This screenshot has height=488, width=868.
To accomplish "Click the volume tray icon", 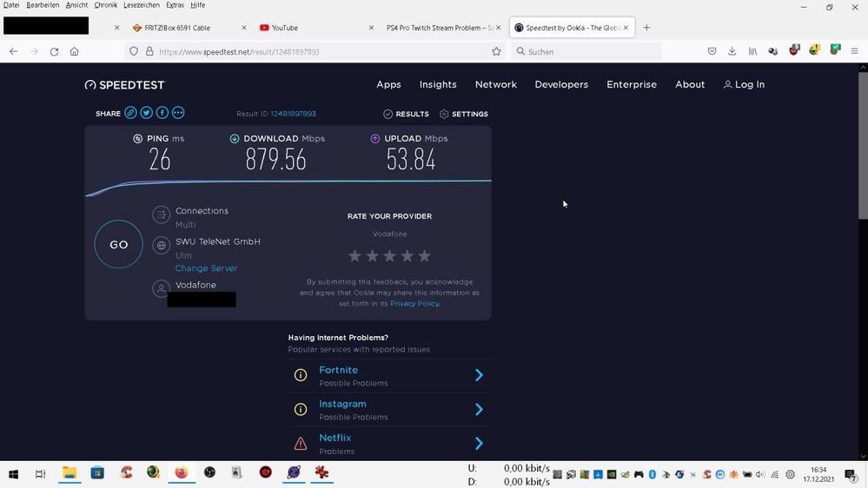I will pyautogui.click(x=760, y=475).
